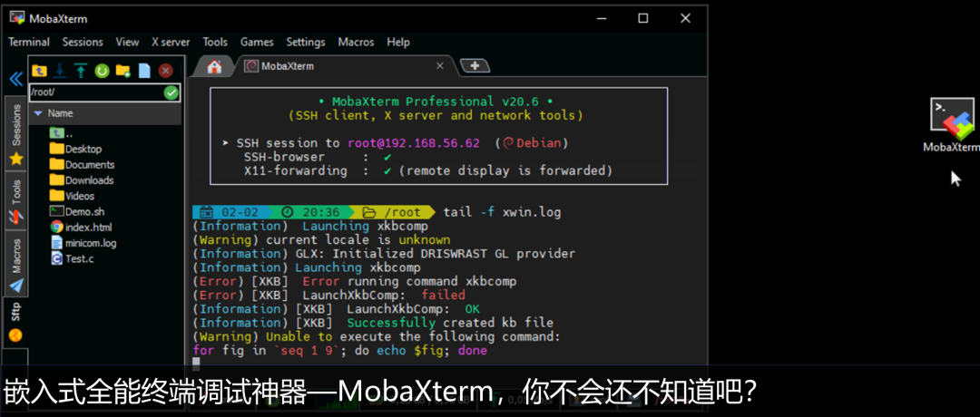
Task: Select the Test.c file
Action: click(72, 258)
